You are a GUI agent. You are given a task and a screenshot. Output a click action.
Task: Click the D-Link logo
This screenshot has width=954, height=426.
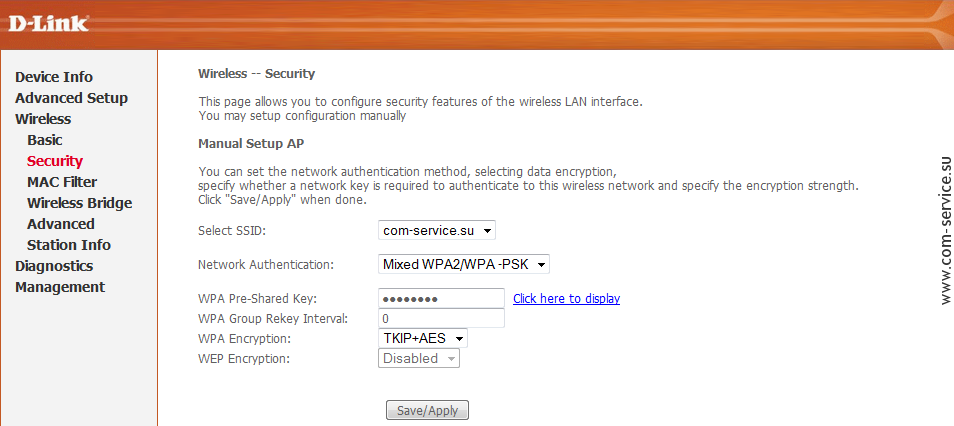click(49, 24)
